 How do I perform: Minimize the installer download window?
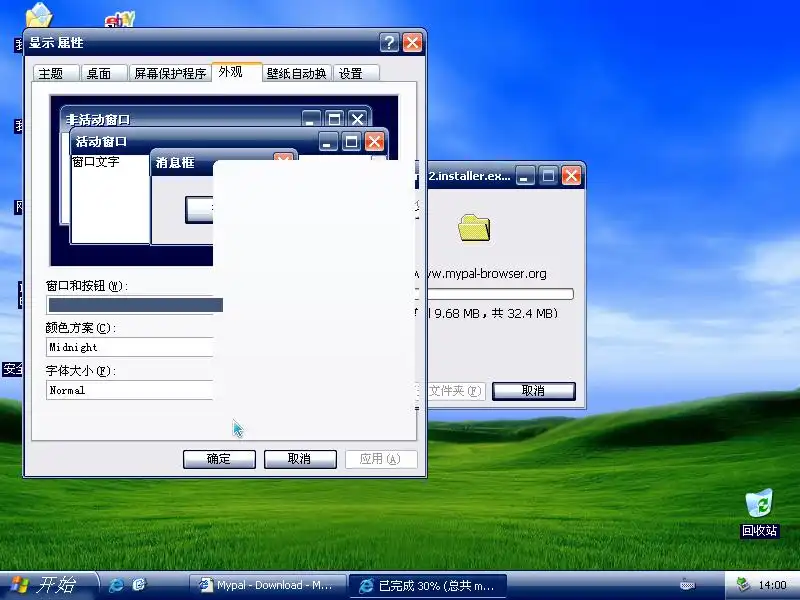tap(525, 176)
